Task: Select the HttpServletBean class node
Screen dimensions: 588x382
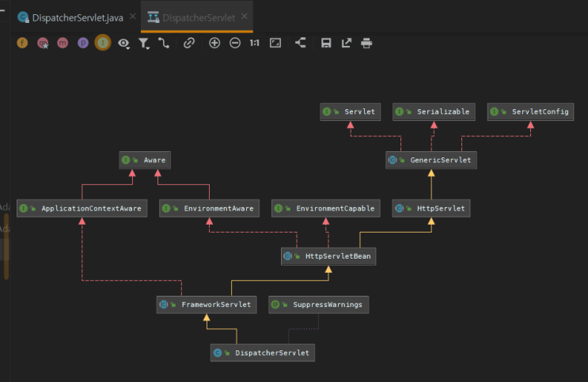Action: point(328,256)
